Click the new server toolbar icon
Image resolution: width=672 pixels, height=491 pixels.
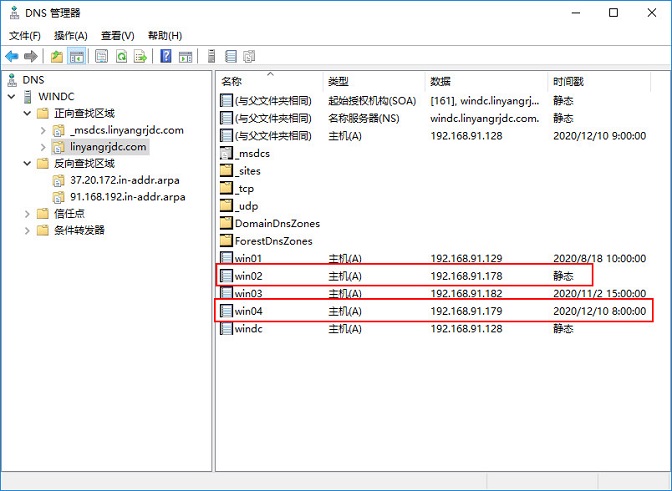[211, 56]
